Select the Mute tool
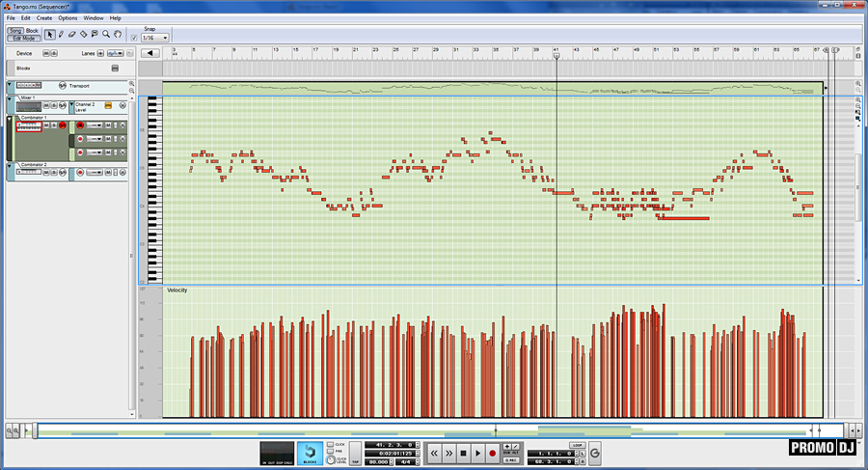This screenshot has height=470, width=868. coord(95,35)
